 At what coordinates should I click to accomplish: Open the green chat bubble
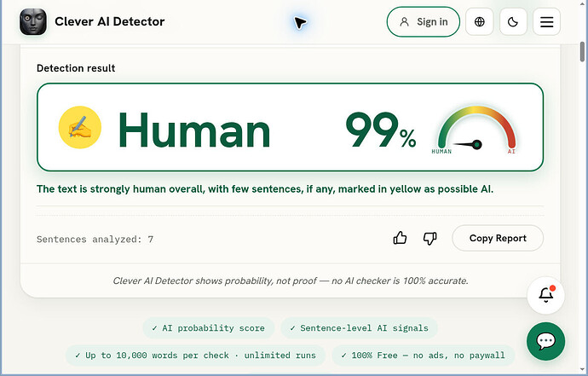(x=545, y=341)
